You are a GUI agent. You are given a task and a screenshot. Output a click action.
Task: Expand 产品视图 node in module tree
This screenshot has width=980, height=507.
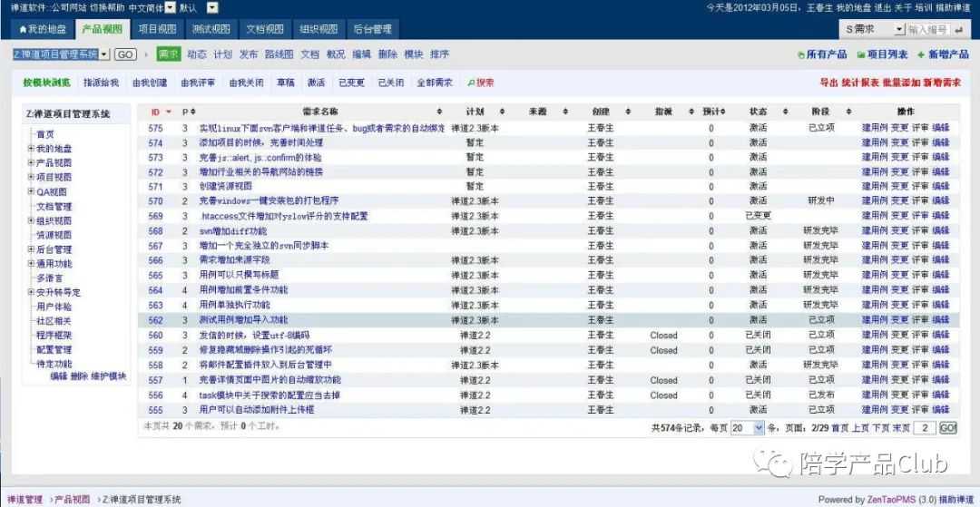pyautogui.click(x=31, y=162)
